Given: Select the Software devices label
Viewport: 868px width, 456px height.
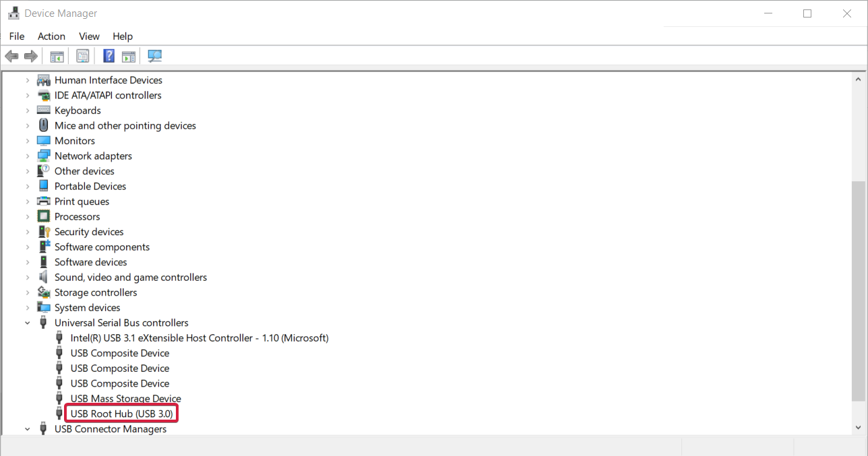Looking at the screenshot, I should pos(91,262).
